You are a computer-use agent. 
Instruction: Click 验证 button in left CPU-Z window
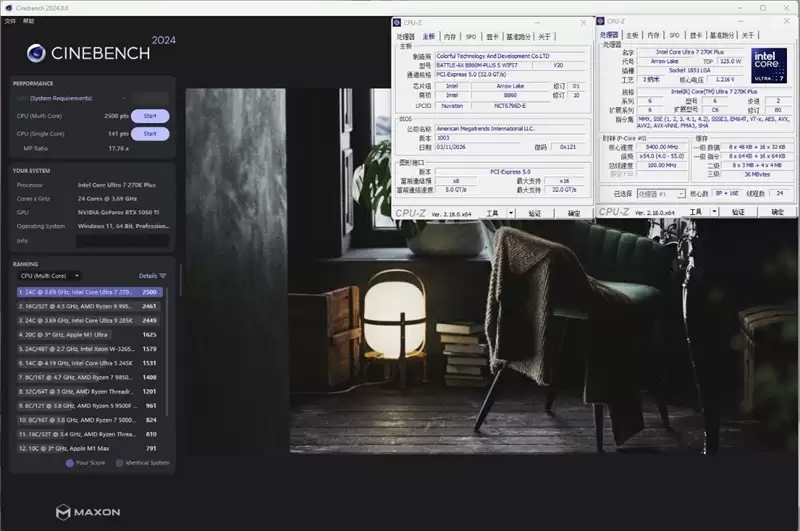[x=535, y=214]
